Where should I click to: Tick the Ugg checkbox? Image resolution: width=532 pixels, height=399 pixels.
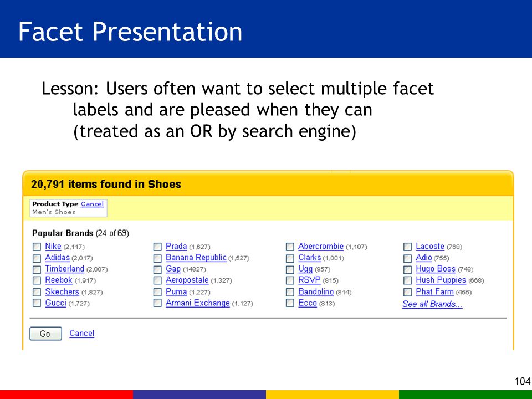pos(290,269)
